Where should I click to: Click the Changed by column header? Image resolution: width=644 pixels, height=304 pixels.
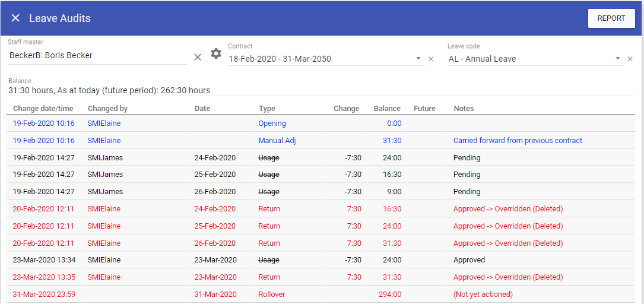pos(107,109)
